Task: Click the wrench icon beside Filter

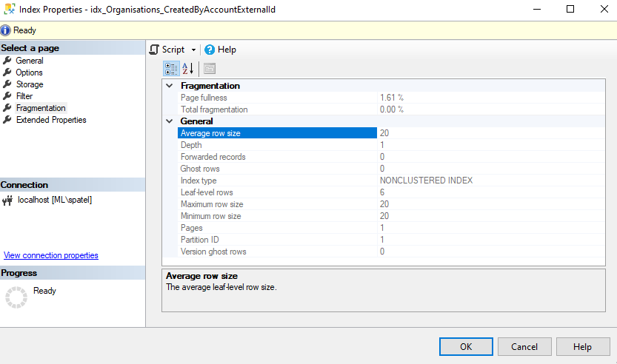Action: (7, 96)
